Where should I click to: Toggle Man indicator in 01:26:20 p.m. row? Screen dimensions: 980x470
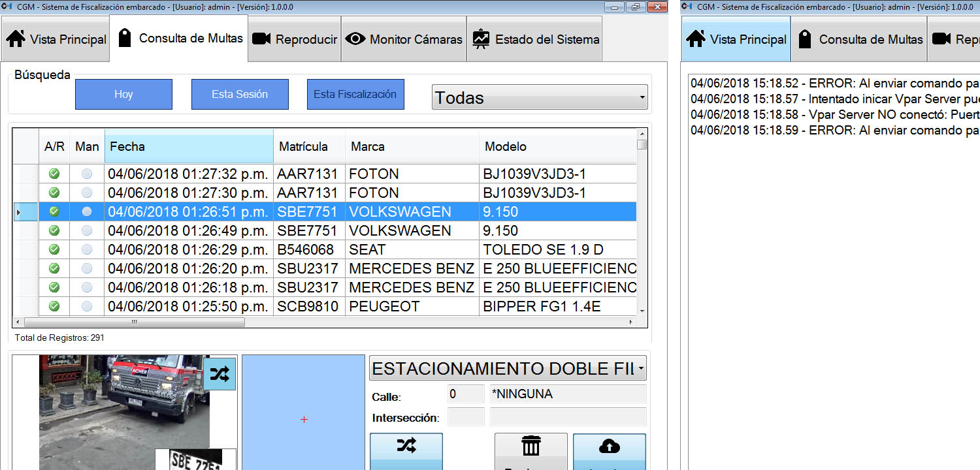[x=87, y=268]
